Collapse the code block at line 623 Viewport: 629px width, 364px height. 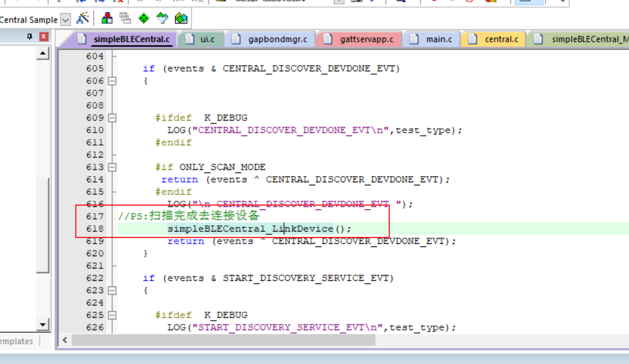pos(112,290)
